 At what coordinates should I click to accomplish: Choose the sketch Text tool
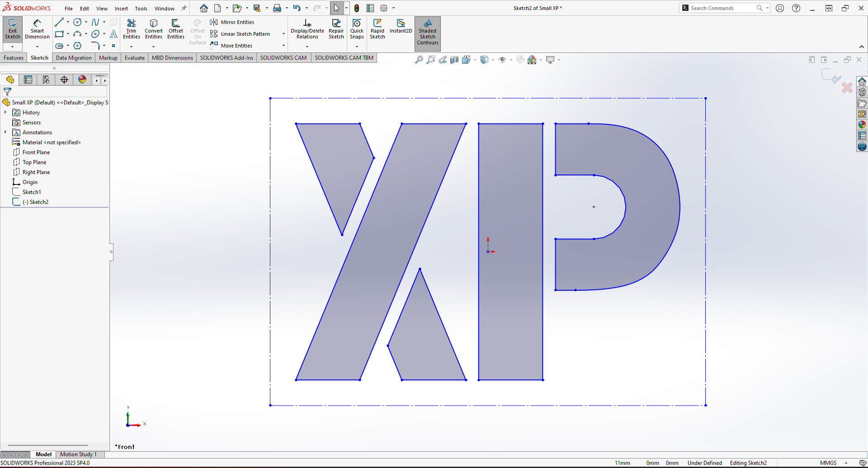point(113,34)
